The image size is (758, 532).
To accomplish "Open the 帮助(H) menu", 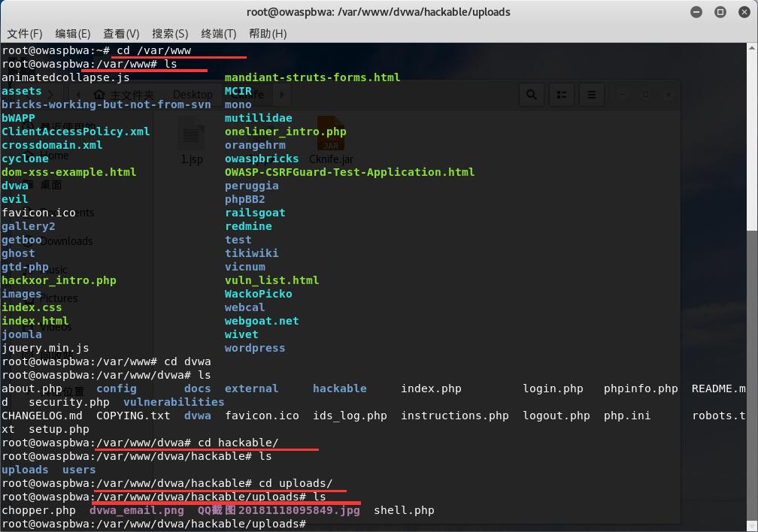I will click(x=268, y=34).
